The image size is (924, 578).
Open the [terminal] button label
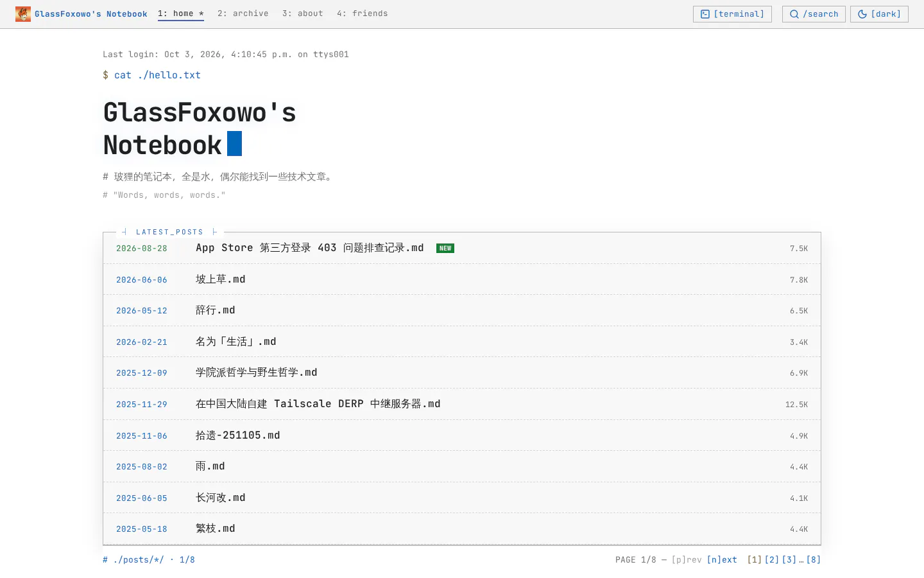(x=739, y=14)
